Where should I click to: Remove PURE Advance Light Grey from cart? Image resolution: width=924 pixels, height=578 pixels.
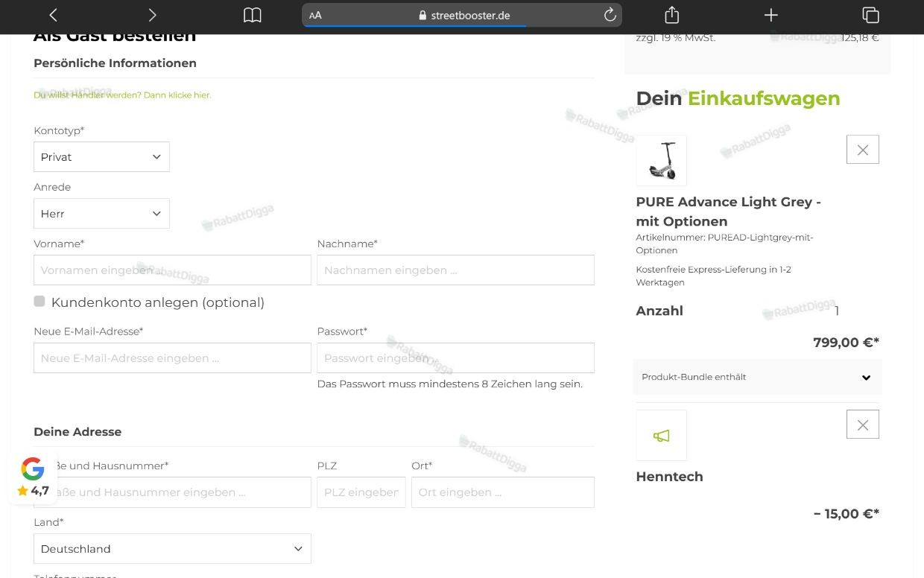click(863, 150)
